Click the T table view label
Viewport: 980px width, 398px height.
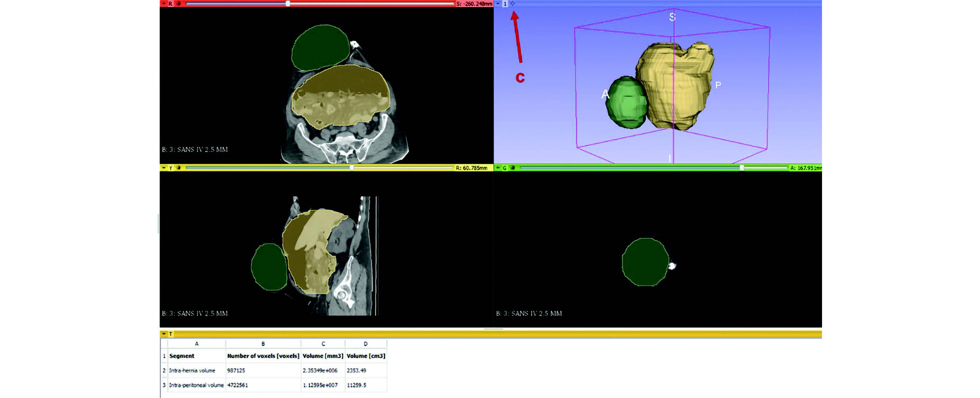171,334
